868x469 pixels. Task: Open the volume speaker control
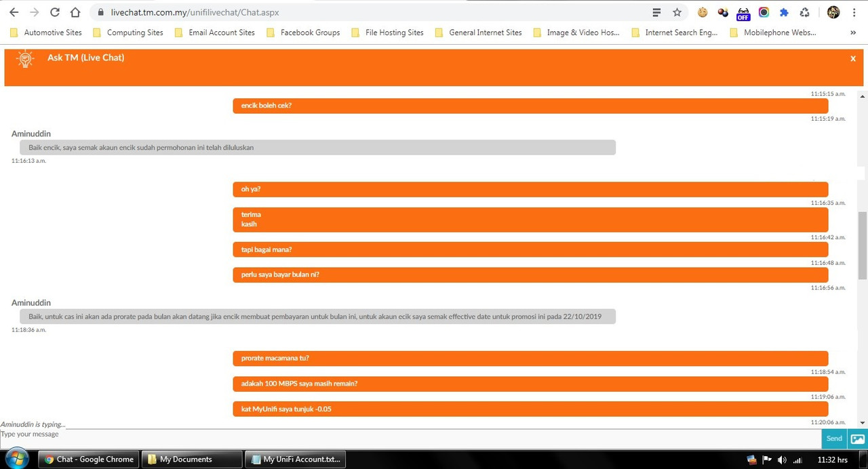pos(782,460)
